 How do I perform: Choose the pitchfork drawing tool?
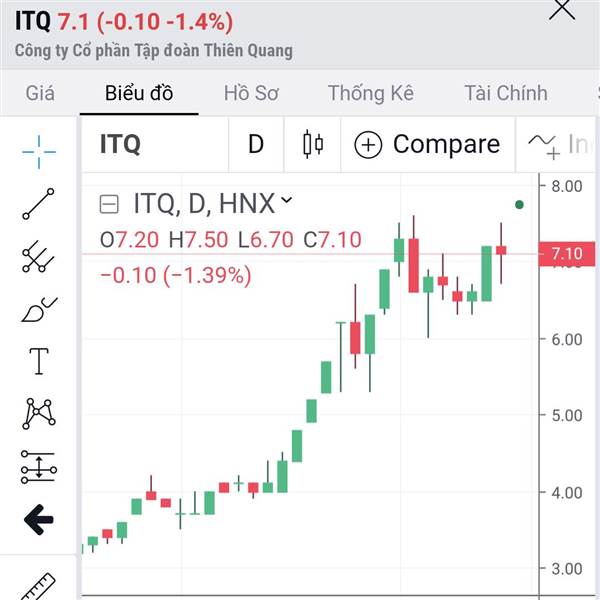point(38,256)
